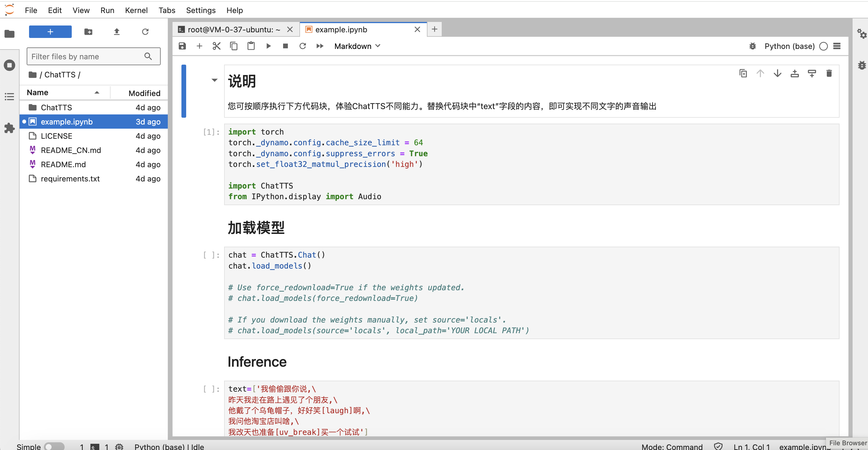Screen dimensions: 868x450
Task: Open the Run menu
Action: (107, 10)
